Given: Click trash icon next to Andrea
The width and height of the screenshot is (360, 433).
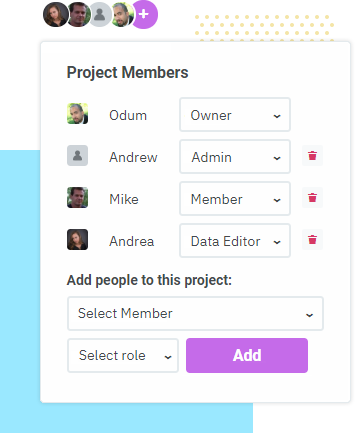Looking at the screenshot, I should pos(312,240).
